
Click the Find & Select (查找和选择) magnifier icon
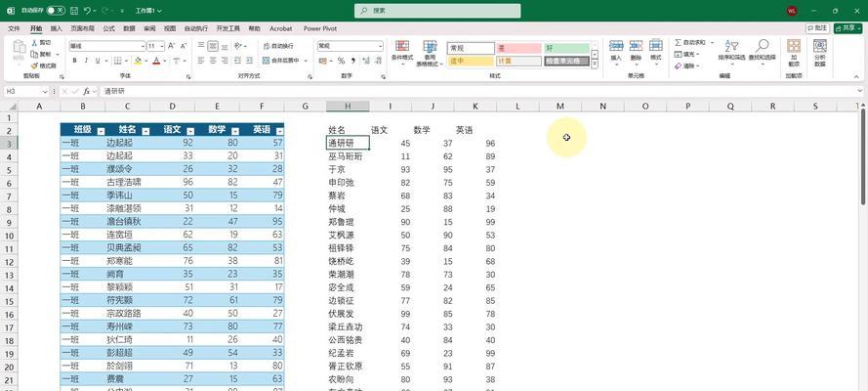click(x=763, y=46)
